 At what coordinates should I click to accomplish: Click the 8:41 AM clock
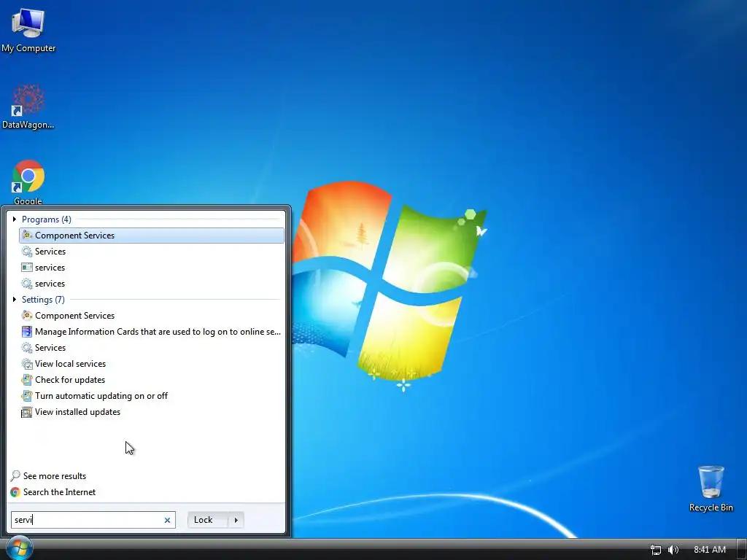click(709, 550)
